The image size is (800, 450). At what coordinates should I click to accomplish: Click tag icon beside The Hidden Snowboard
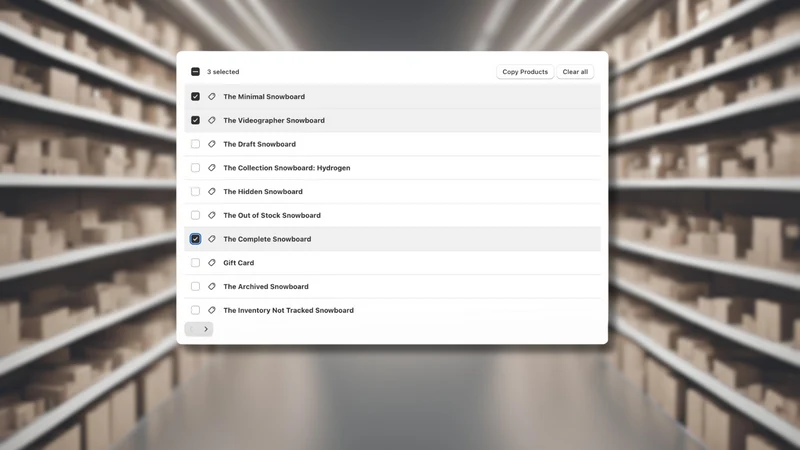click(x=212, y=191)
